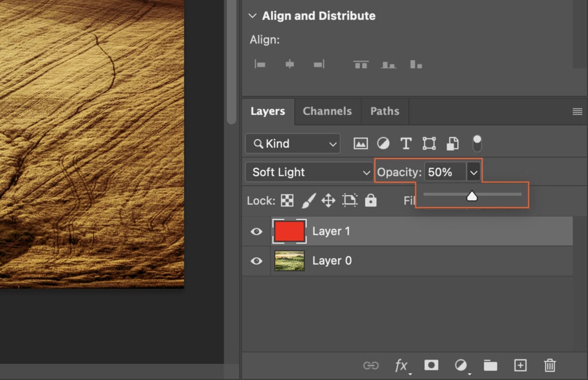Switch to the Paths tab
Screen dimensions: 588x380
pyautogui.click(x=385, y=111)
